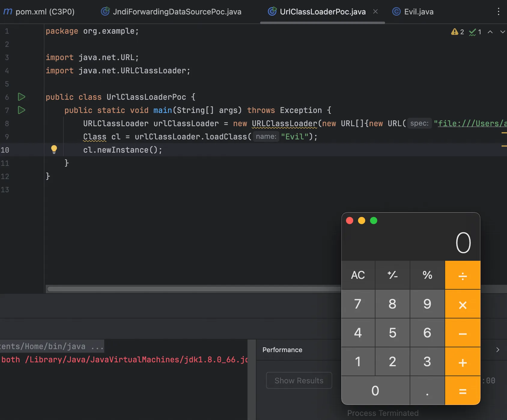Click the editor horizontal scrollbar
The height and width of the screenshot is (420, 507).
point(192,289)
